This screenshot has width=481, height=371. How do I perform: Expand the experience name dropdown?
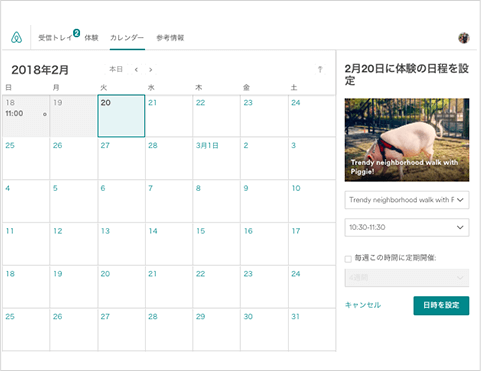pyautogui.click(x=407, y=200)
